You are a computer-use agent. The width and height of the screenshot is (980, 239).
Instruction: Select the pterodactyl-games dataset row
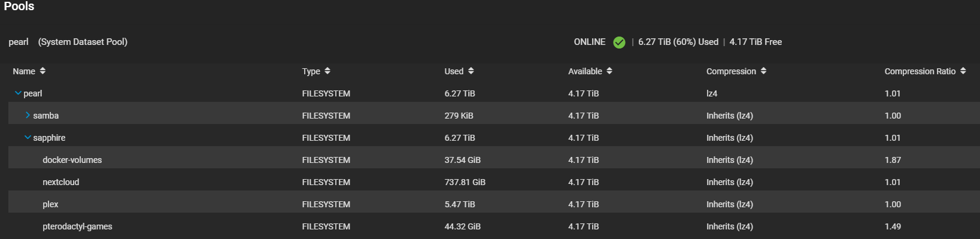click(490, 226)
